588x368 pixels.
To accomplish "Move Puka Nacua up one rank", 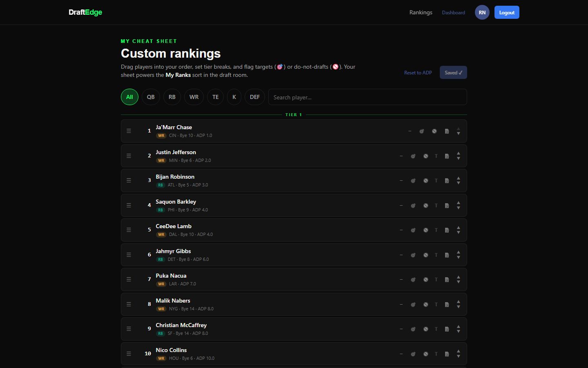I will coord(459,277).
